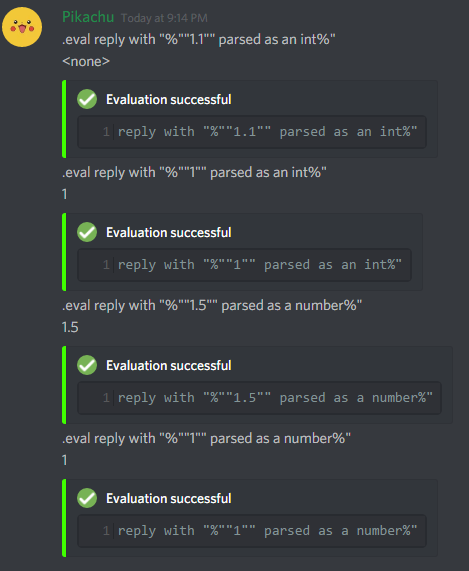The image size is (469, 571).
Task: Click code block with "1.5" parsed as a number
Action: (259, 398)
